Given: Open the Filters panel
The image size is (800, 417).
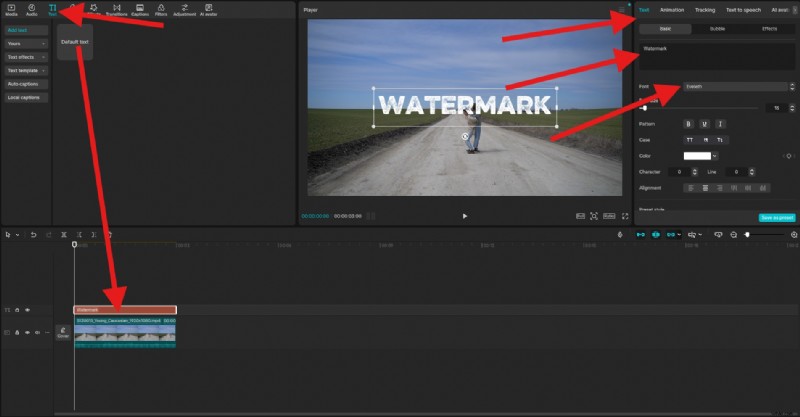Looking at the screenshot, I should 161,10.
